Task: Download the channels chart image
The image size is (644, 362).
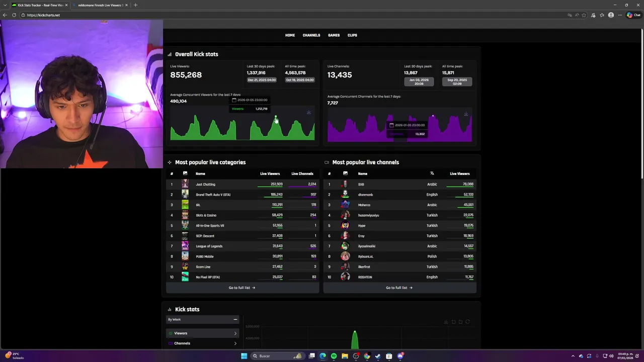Action: [466, 114]
